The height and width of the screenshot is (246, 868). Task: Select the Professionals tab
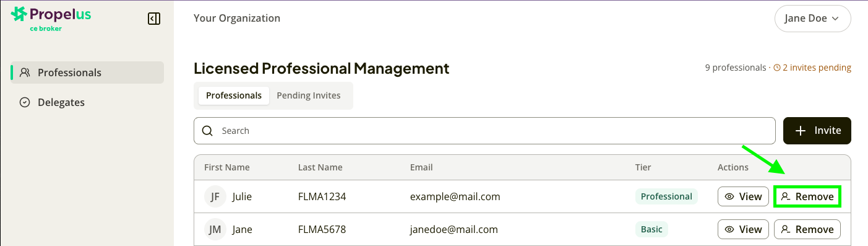[234, 95]
